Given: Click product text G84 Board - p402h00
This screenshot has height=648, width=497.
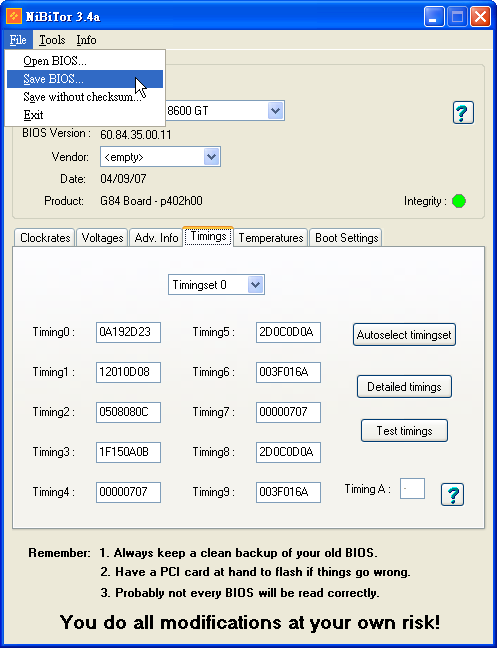Looking at the screenshot, I should [x=151, y=201].
